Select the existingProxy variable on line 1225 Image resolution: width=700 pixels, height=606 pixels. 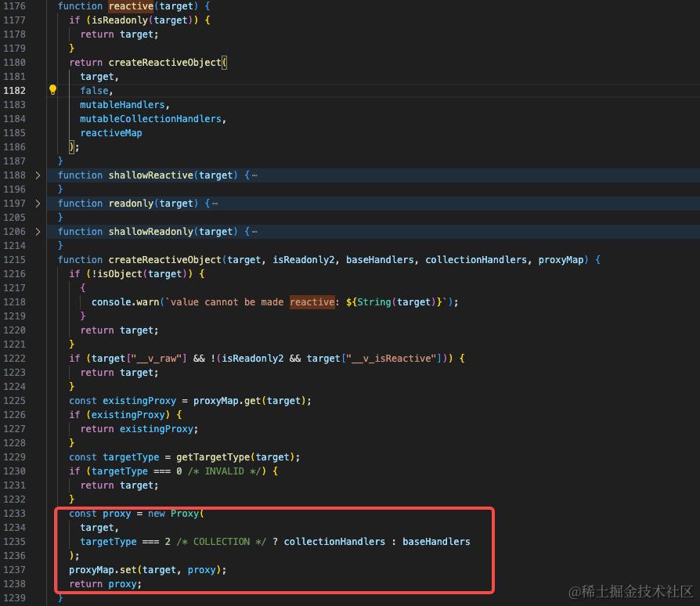tap(139, 400)
